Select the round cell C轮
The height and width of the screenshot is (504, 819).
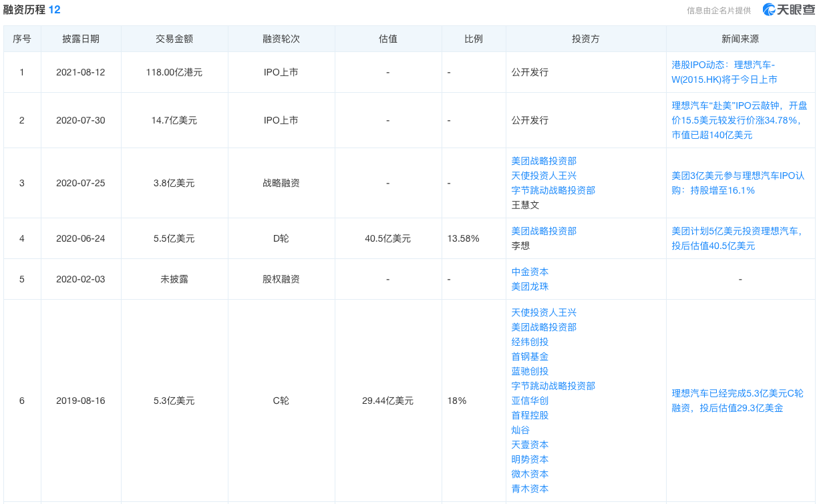pyautogui.click(x=281, y=401)
